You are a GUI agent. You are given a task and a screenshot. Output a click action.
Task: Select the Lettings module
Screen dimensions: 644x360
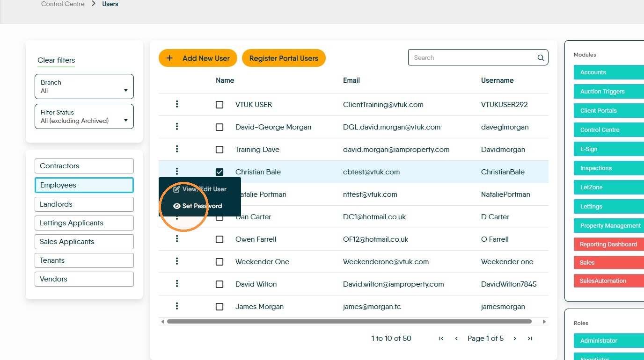(x=609, y=207)
